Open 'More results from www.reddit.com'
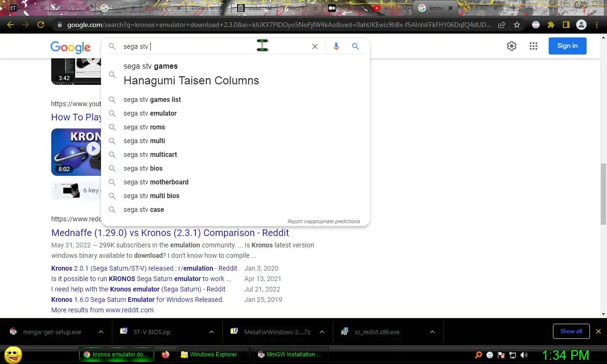 102,310
